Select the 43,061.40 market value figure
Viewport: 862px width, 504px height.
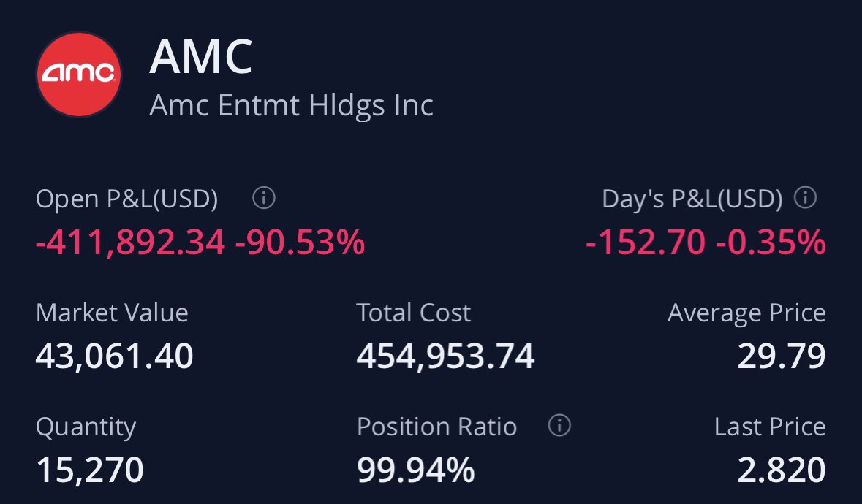click(114, 356)
